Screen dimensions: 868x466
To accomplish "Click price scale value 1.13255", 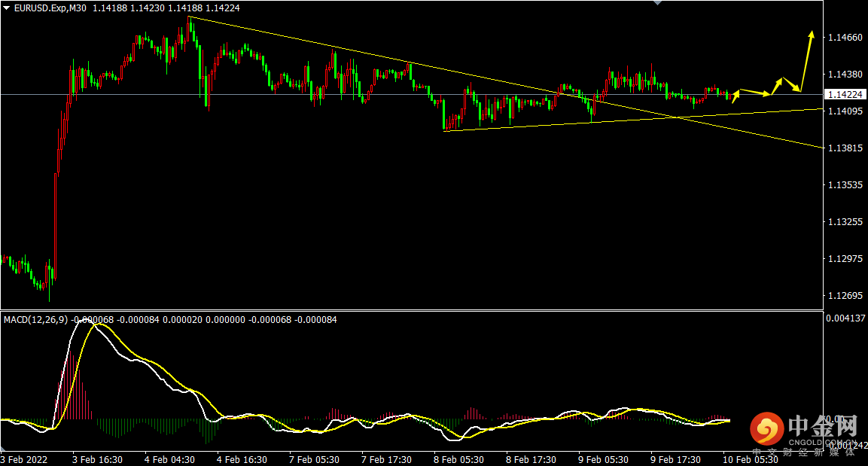I will click(x=845, y=222).
